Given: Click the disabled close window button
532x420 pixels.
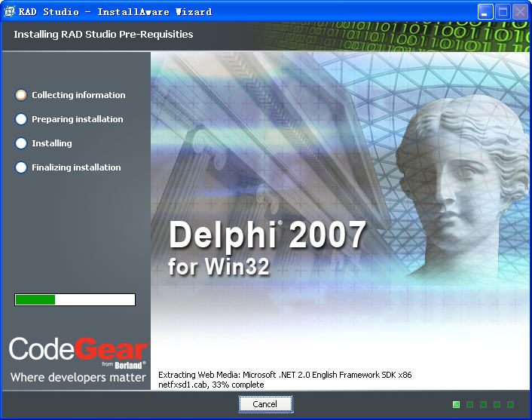Looking at the screenshot, I should (x=520, y=12).
